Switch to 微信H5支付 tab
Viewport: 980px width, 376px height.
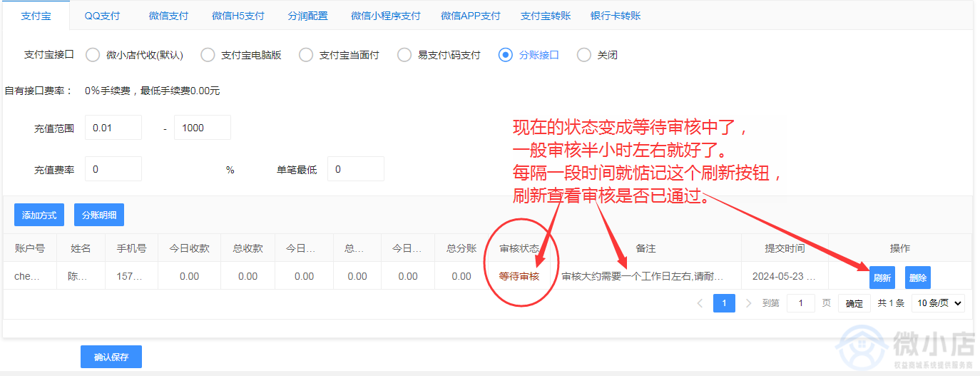click(x=238, y=16)
